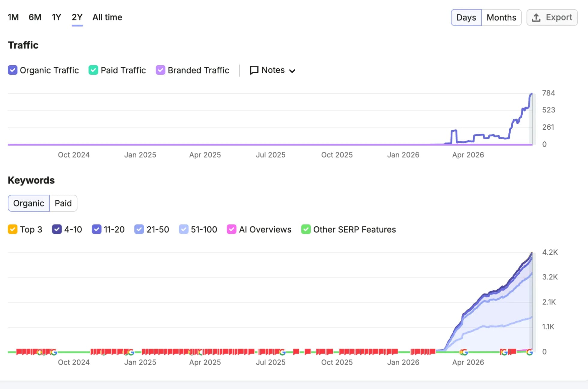This screenshot has width=588, height=389.
Task: Click the 4.2K axis label on Keywords chart
Action: coord(550,252)
